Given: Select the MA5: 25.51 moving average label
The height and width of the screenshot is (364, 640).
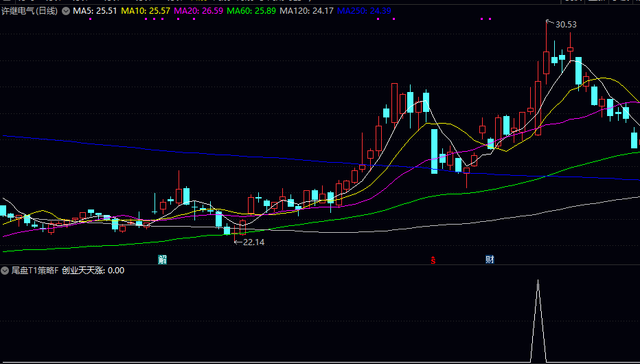Looking at the screenshot, I should (95, 12).
